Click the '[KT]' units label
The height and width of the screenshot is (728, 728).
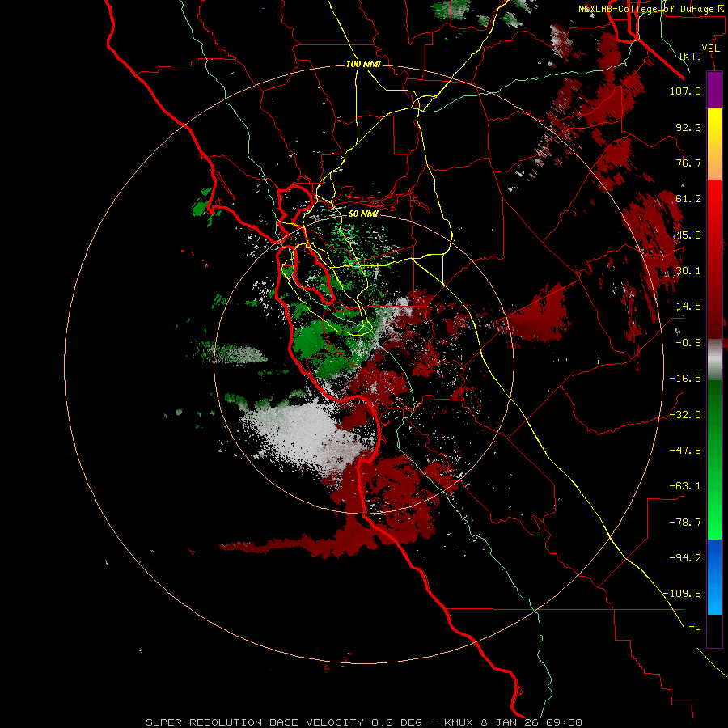coord(691,56)
